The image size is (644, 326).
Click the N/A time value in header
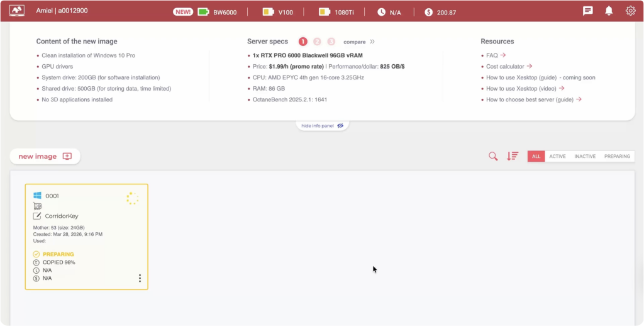(395, 13)
